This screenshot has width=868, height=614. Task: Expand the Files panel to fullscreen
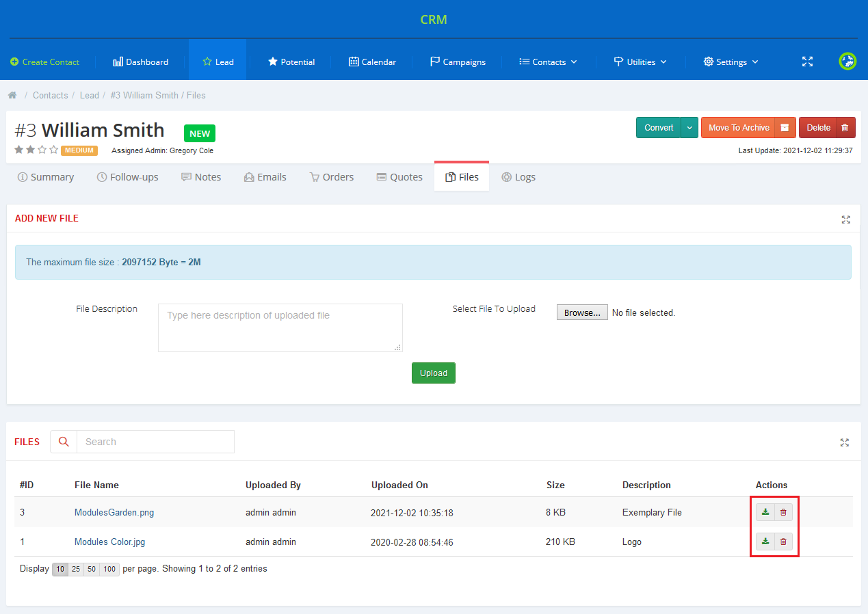(845, 442)
